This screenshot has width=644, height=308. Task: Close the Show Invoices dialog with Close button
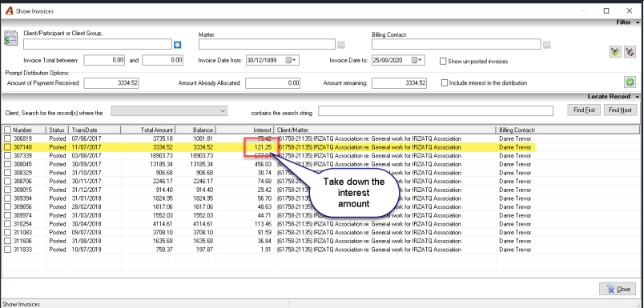(618, 289)
